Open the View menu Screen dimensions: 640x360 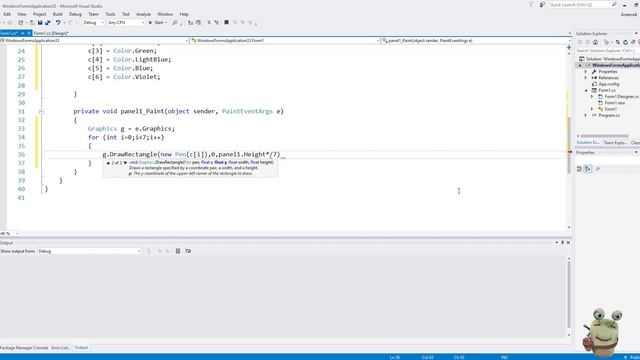pyautogui.click(x=22, y=14)
